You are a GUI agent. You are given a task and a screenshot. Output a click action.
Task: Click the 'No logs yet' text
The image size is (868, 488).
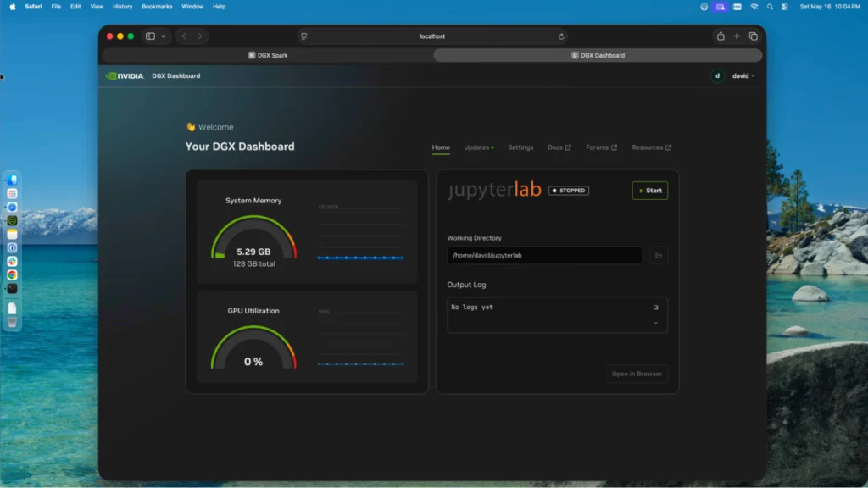click(471, 307)
